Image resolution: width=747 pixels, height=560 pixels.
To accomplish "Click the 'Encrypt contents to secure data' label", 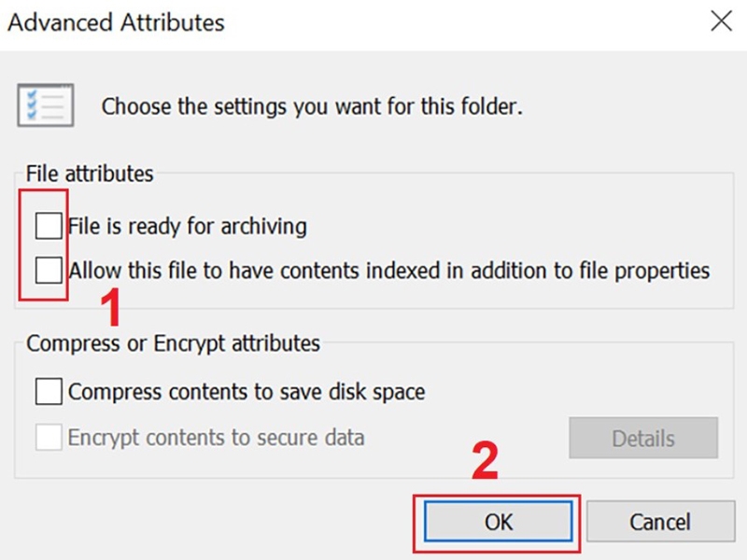I will click(217, 438).
